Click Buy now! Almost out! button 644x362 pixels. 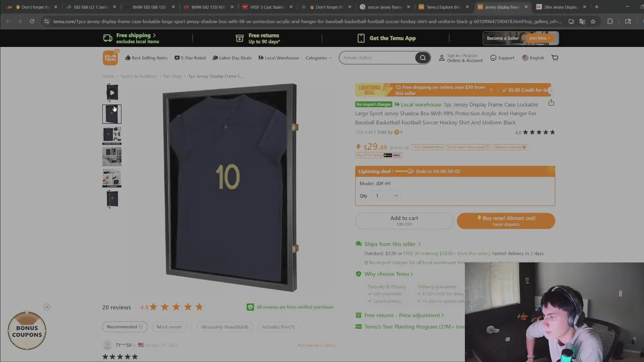click(506, 221)
